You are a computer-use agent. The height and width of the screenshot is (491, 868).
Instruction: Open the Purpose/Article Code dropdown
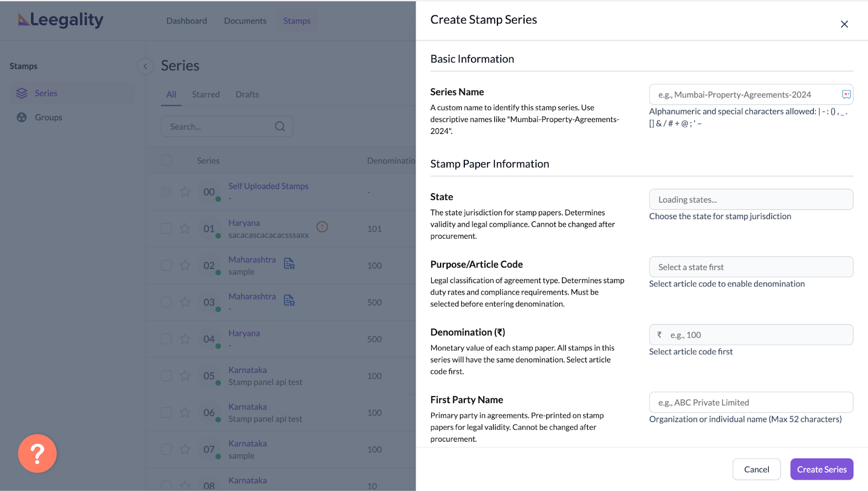coord(751,267)
